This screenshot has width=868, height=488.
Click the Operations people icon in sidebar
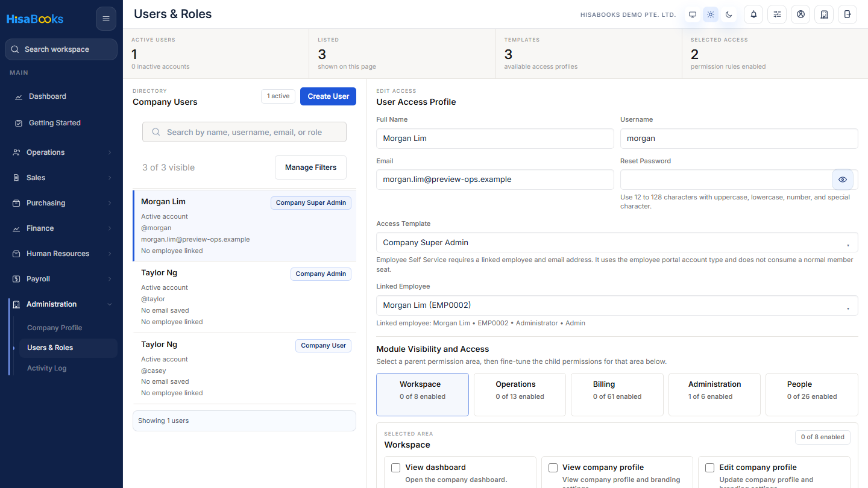pyautogui.click(x=16, y=152)
